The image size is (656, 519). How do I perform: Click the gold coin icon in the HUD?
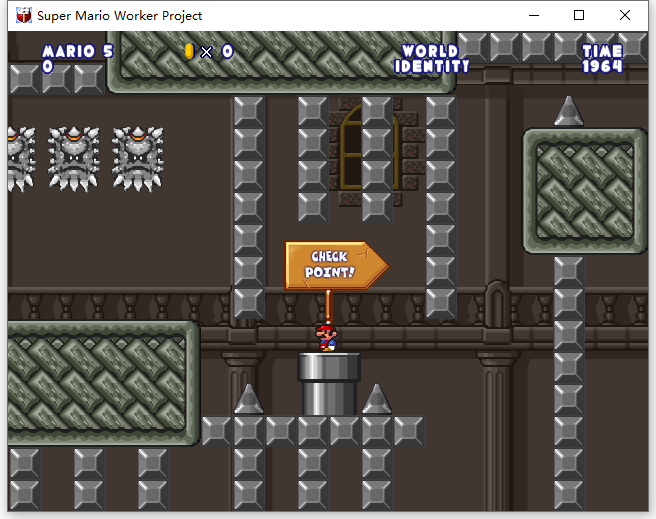coord(190,51)
